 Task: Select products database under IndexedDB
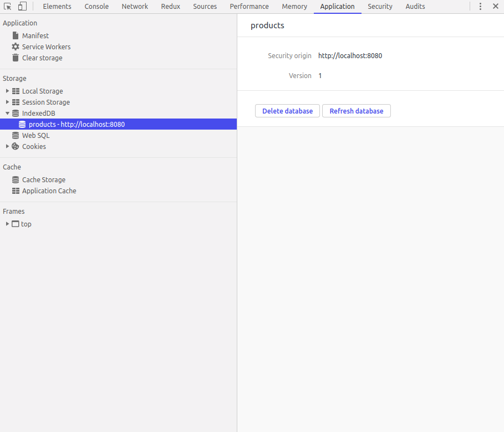77,124
